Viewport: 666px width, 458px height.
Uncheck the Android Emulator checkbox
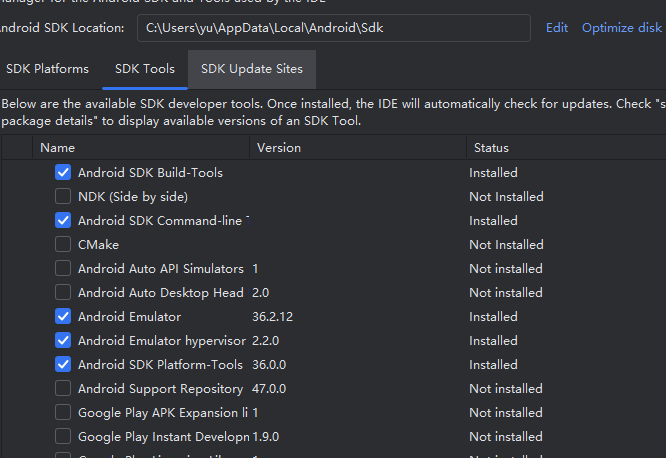pyautogui.click(x=63, y=317)
